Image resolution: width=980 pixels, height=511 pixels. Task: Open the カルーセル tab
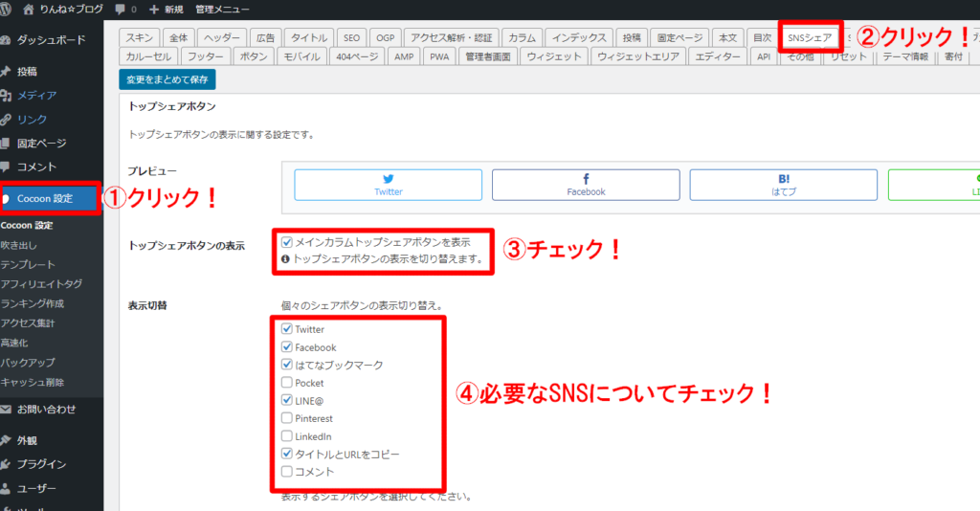(x=148, y=56)
